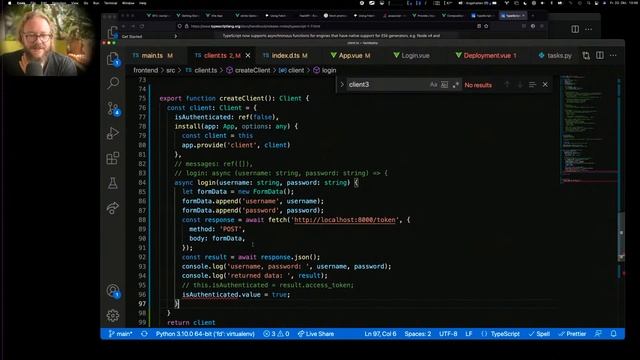Close the client.ts tab
640x360 pixels.
(x=248, y=56)
